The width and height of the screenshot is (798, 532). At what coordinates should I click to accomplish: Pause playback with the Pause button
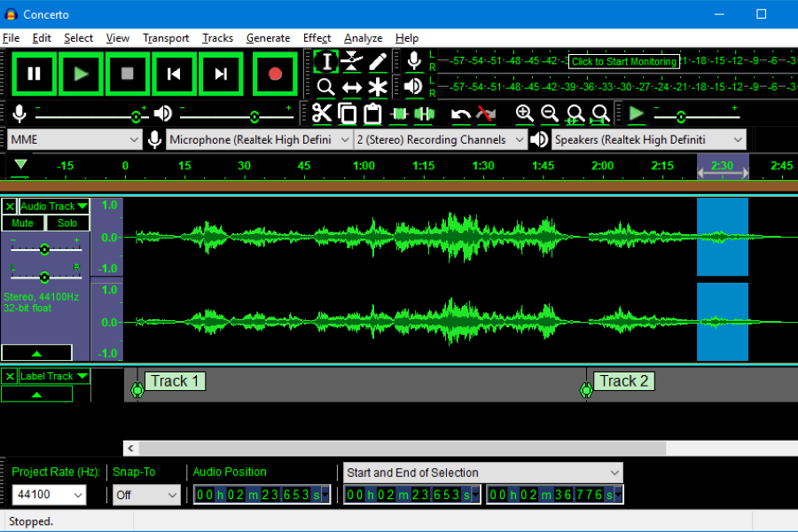(34, 74)
